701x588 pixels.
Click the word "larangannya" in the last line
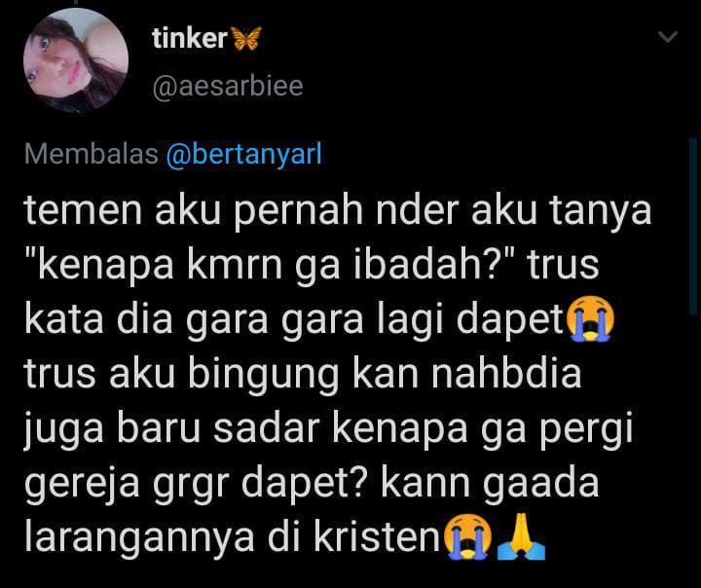point(139,538)
